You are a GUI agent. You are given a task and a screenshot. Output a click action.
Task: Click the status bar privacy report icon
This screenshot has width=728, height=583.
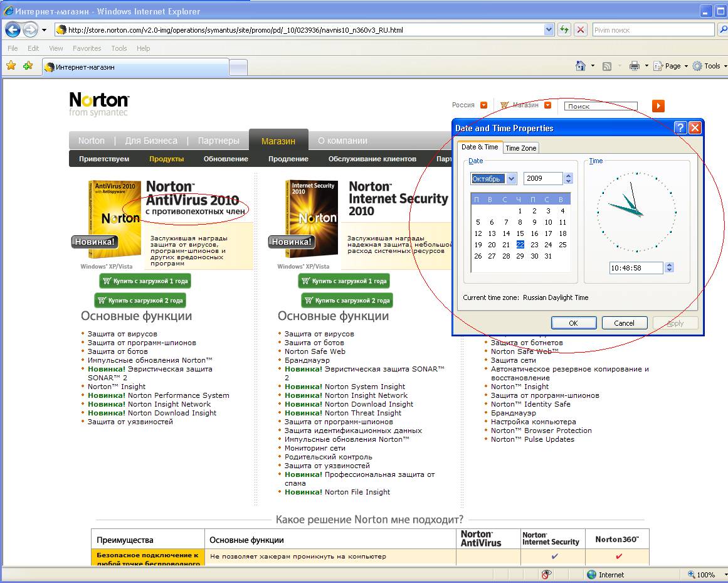point(546,575)
